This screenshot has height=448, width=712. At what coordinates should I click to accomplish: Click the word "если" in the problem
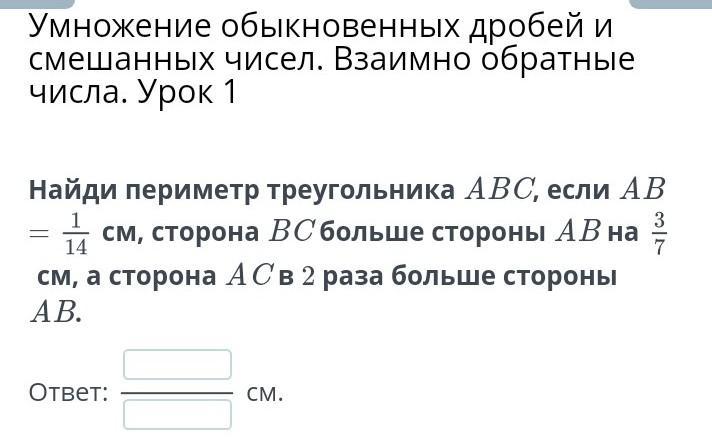click(x=579, y=189)
